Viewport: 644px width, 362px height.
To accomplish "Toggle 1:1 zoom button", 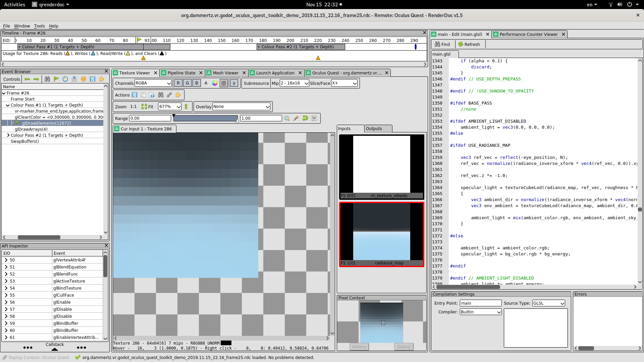I will tap(133, 107).
